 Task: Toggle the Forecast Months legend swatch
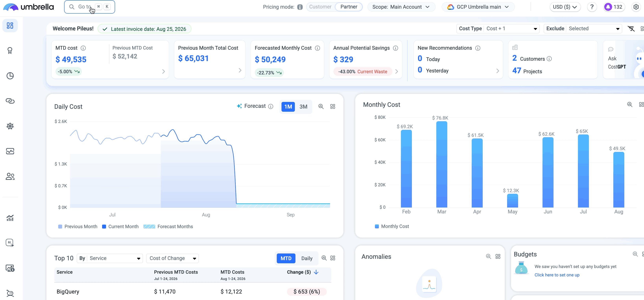pyautogui.click(x=149, y=227)
